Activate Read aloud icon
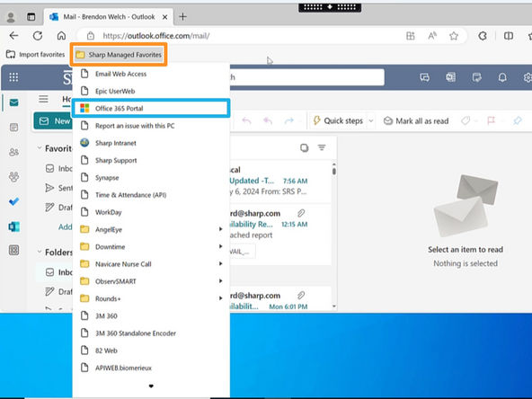The image size is (532, 399). [432, 36]
